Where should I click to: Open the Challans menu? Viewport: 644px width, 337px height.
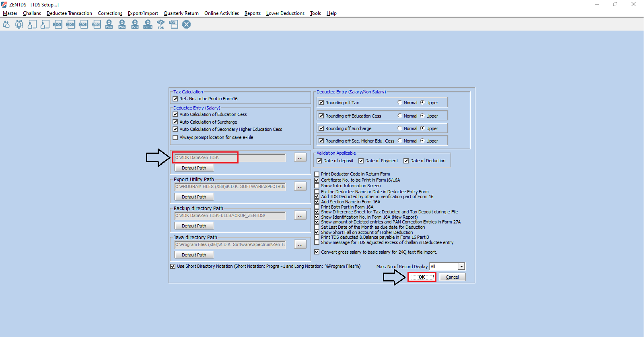32,13
